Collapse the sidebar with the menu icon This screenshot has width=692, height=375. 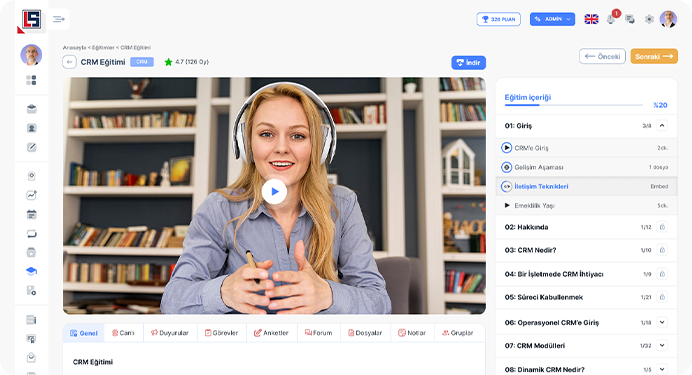point(59,19)
